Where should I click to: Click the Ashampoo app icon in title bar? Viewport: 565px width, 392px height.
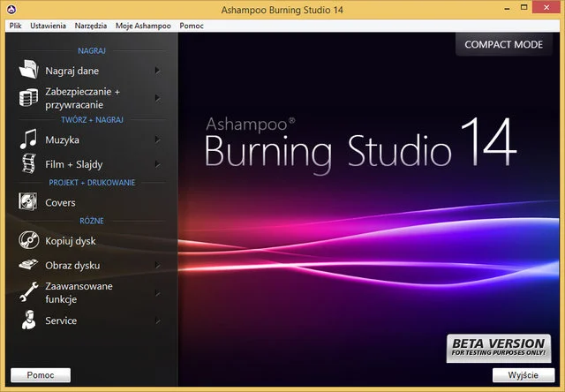click(x=11, y=9)
